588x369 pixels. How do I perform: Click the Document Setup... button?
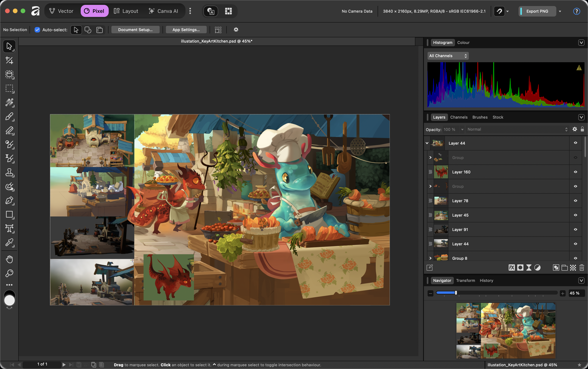pyautogui.click(x=135, y=30)
